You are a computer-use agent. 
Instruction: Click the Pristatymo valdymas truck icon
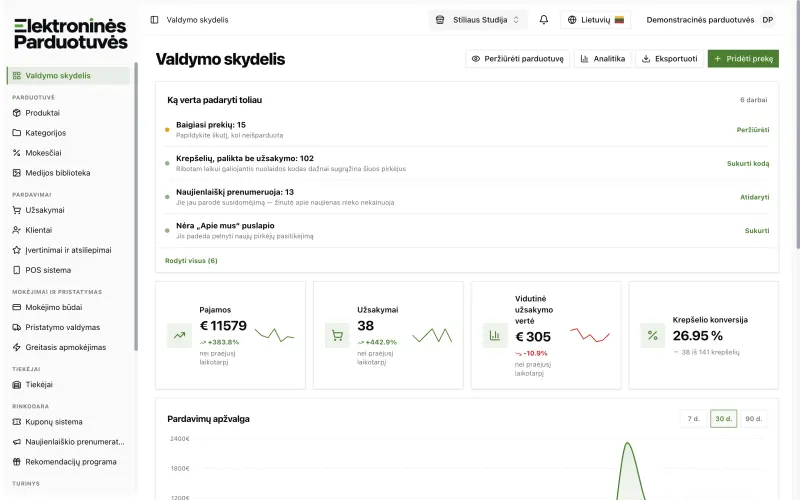(x=17, y=327)
